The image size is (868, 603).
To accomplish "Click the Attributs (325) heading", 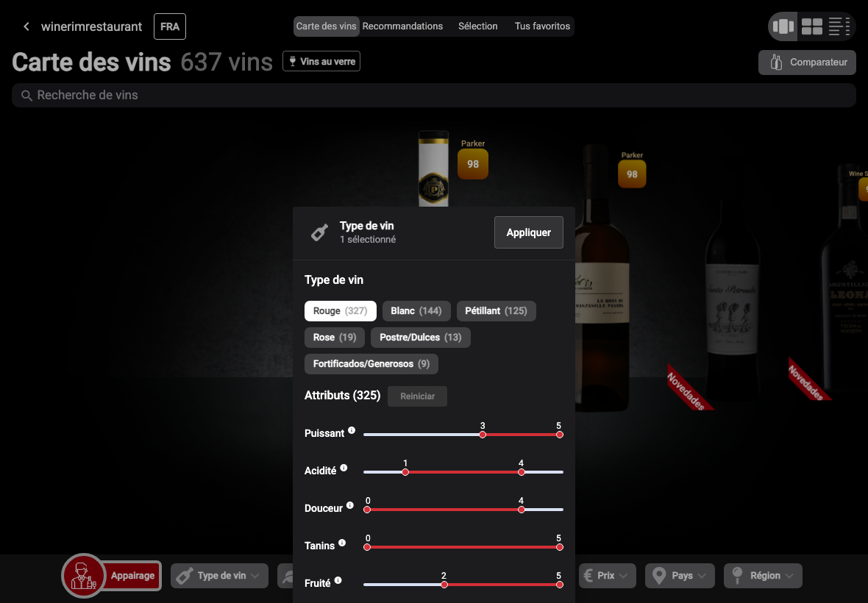I will pos(342,396).
